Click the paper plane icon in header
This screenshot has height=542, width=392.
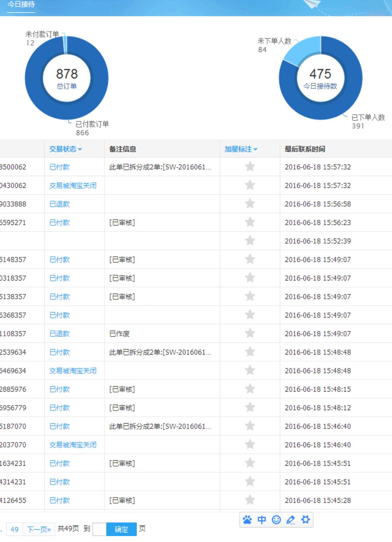[313, 4]
